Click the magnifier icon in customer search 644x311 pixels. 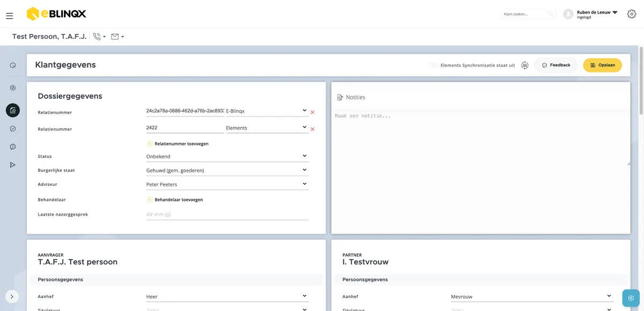(551, 14)
